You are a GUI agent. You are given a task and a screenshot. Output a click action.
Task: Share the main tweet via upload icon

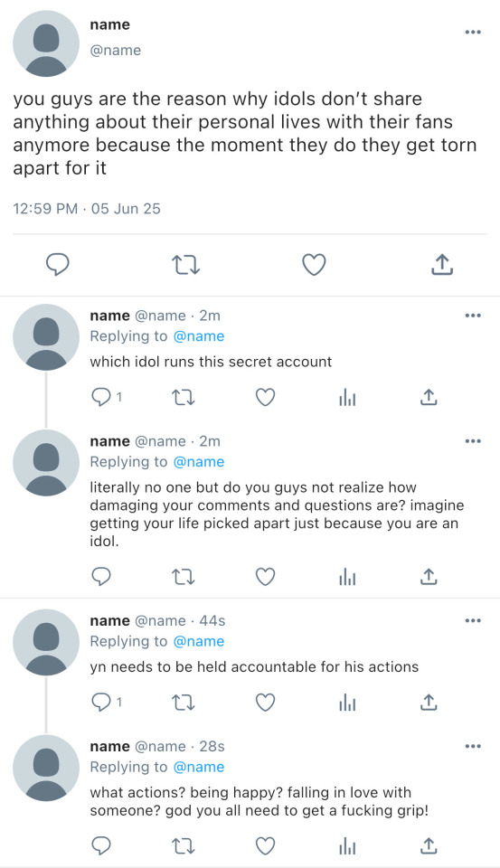coord(442,265)
